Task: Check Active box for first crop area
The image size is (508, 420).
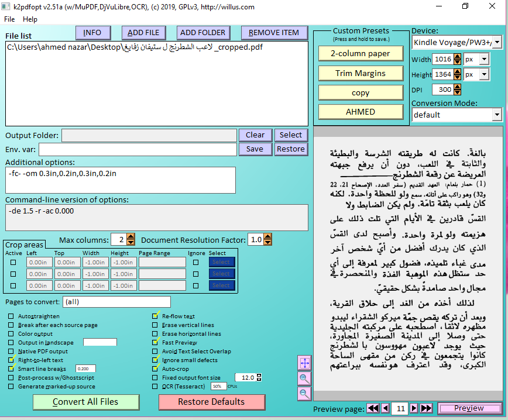Action: 13,263
